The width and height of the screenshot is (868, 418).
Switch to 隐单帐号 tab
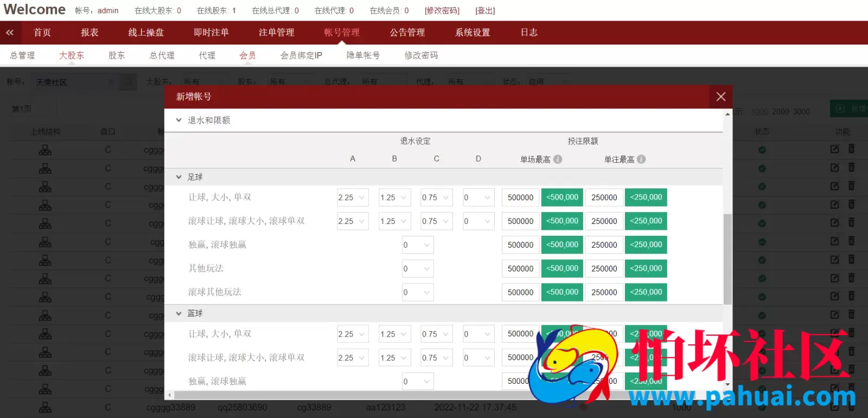pyautogui.click(x=363, y=55)
